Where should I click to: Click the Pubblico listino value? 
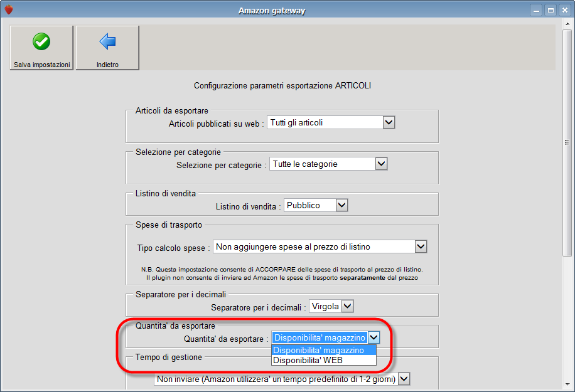tap(310, 205)
